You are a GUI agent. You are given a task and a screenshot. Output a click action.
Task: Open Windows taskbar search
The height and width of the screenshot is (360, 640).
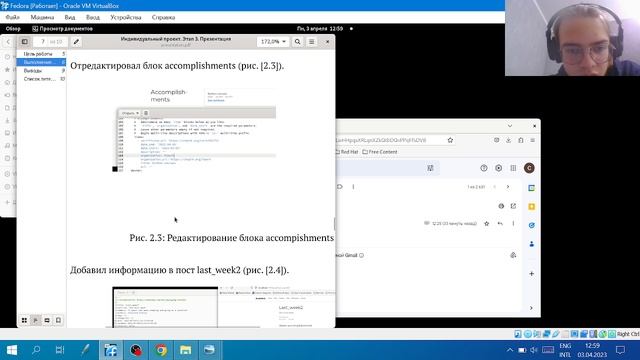(36, 350)
